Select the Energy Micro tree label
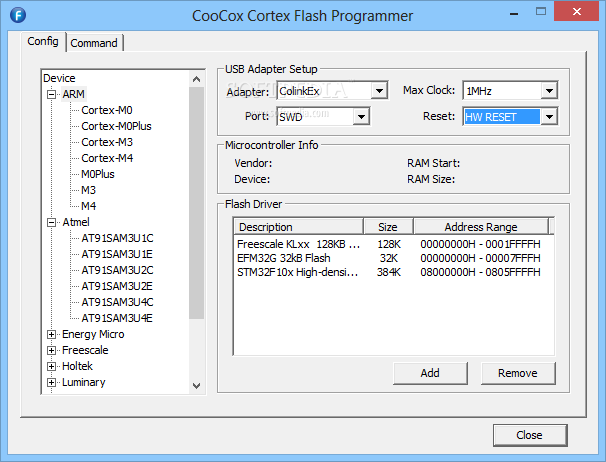Screen dimensions: 606x462 click(x=93, y=334)
